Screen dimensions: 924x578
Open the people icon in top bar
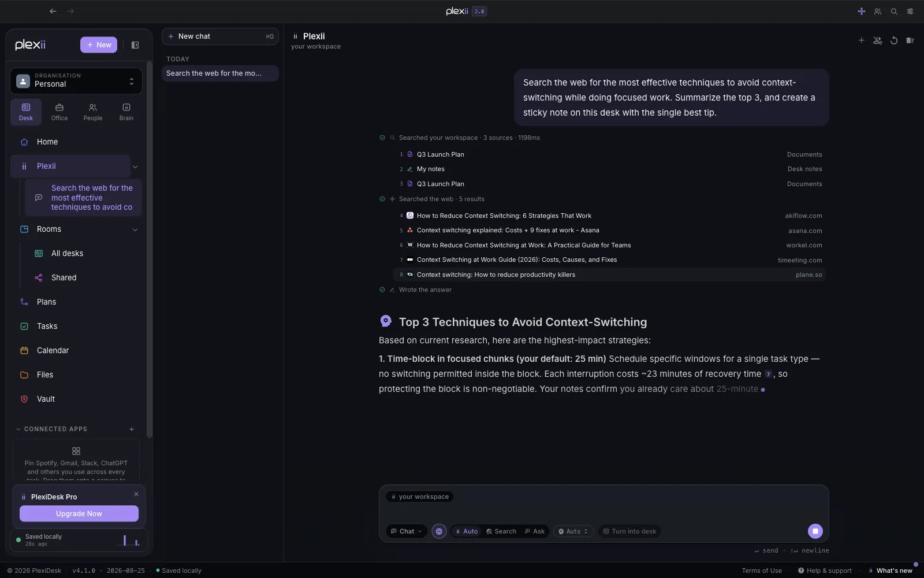(x=878, y=11)
